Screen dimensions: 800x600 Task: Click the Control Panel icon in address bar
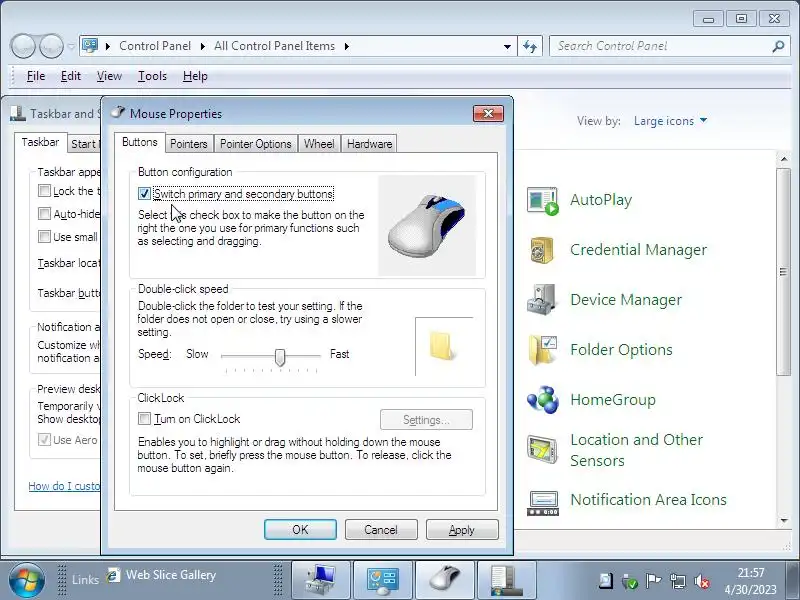pos(90,46)
